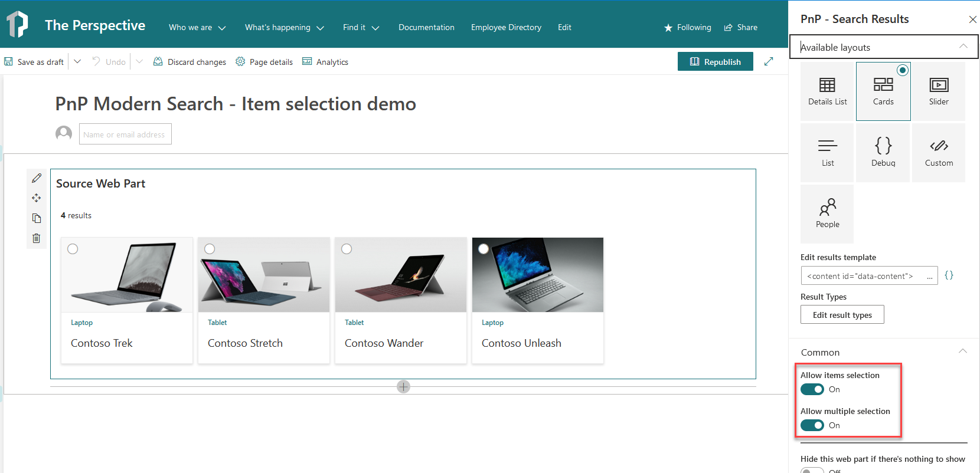Click the Share icon
The height and width of the screenshot is (473, 980).
[x=729, y=28]
